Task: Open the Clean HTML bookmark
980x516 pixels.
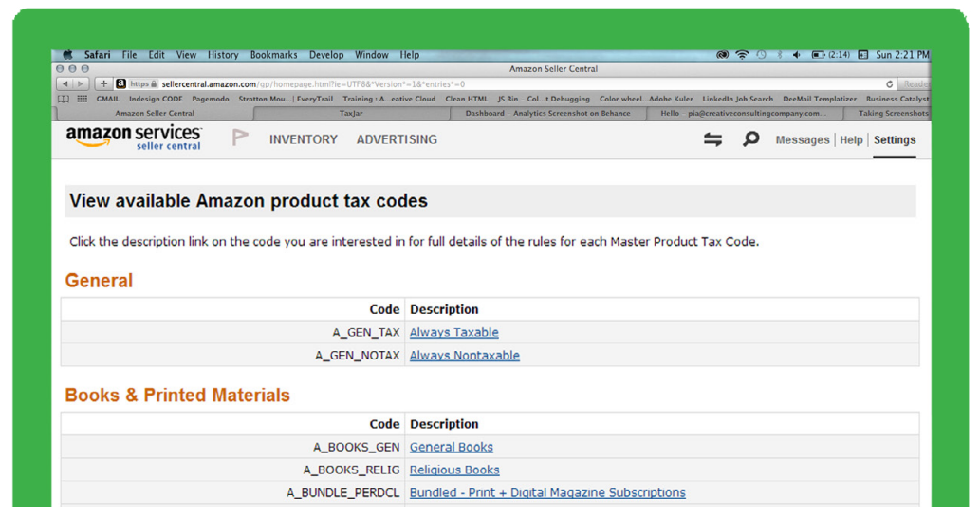Action: 466,99
